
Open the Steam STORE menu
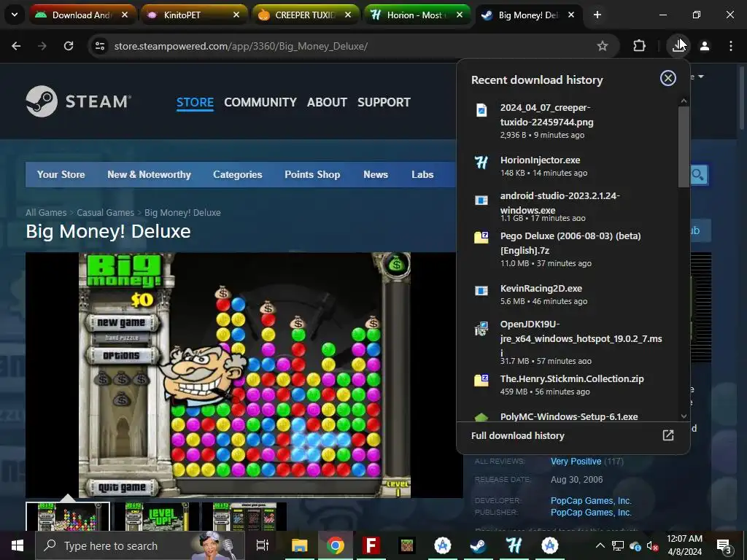tap(195, 102)
